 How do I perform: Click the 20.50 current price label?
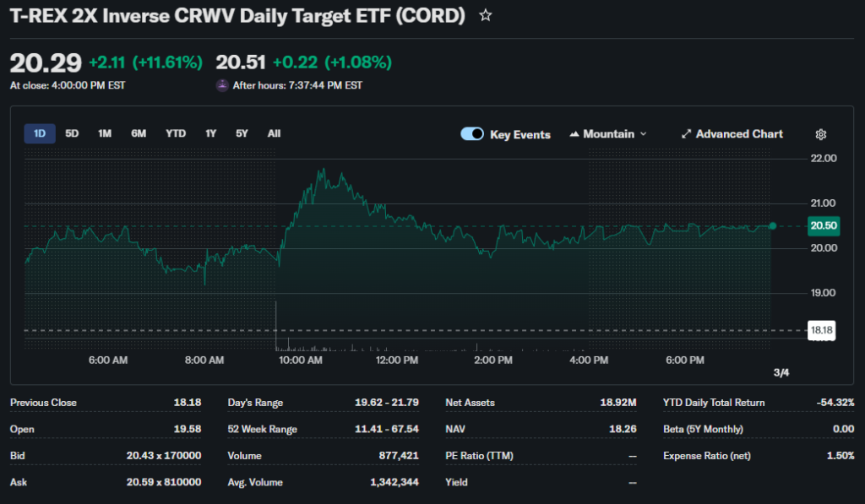[x=823, y=225]
